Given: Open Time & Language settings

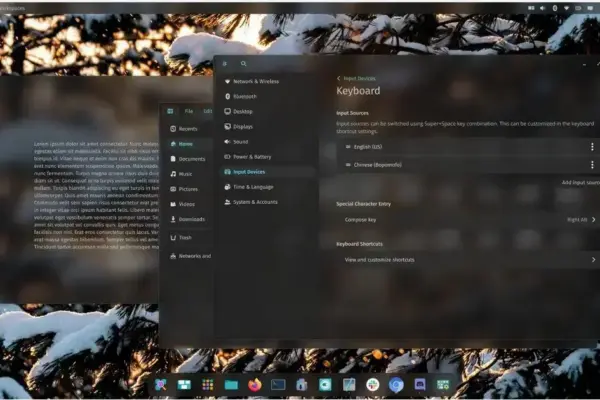Looking at the screenshot, I should pos(267,187).
